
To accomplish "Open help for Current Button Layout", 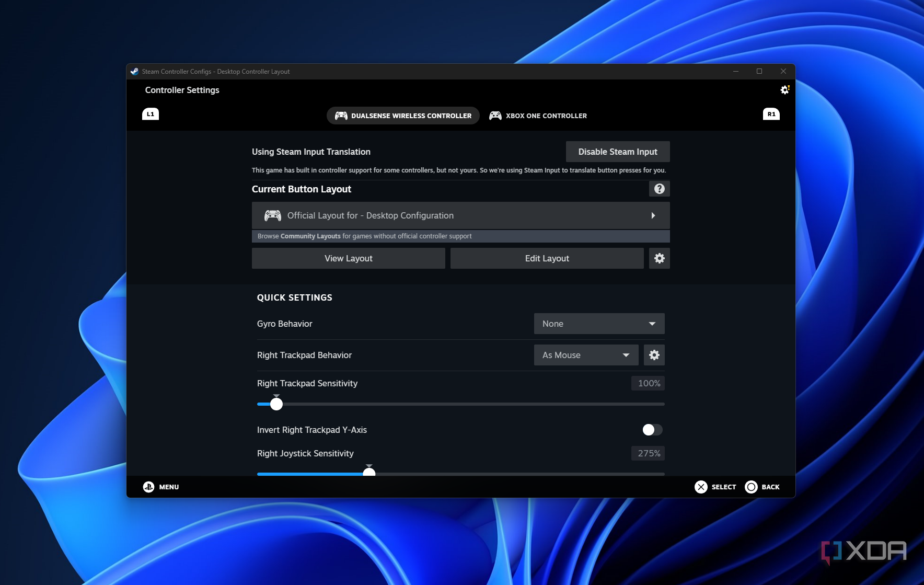I will (660, 189).
